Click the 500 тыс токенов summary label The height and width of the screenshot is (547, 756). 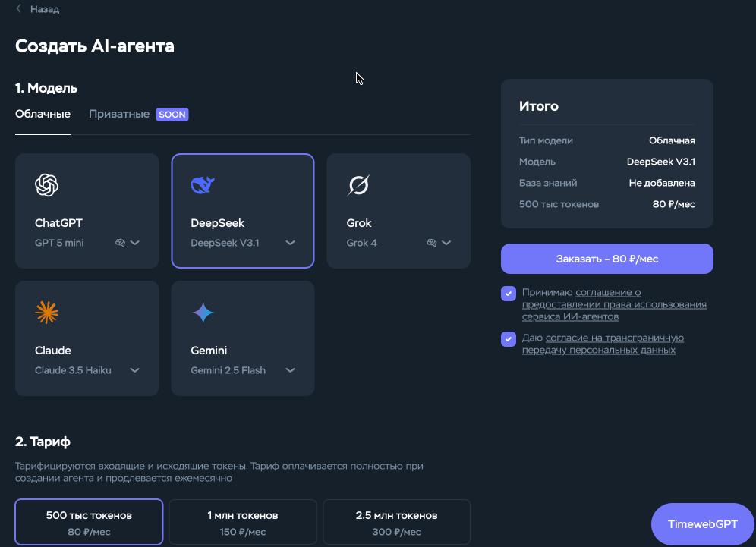click(x=559, y=204)
